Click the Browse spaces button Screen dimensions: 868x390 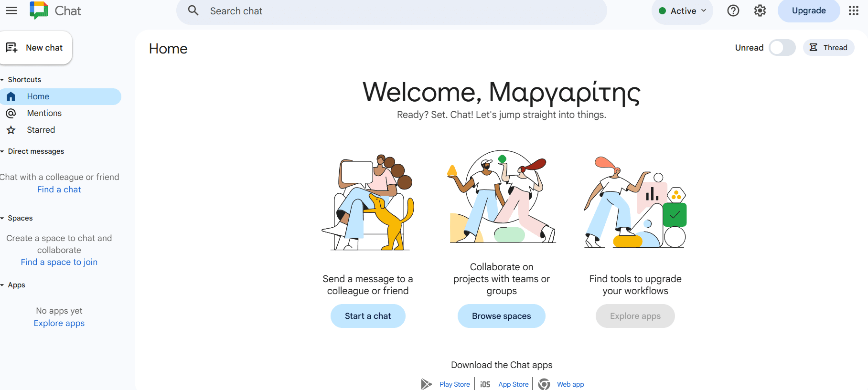[x=501, y=316]
